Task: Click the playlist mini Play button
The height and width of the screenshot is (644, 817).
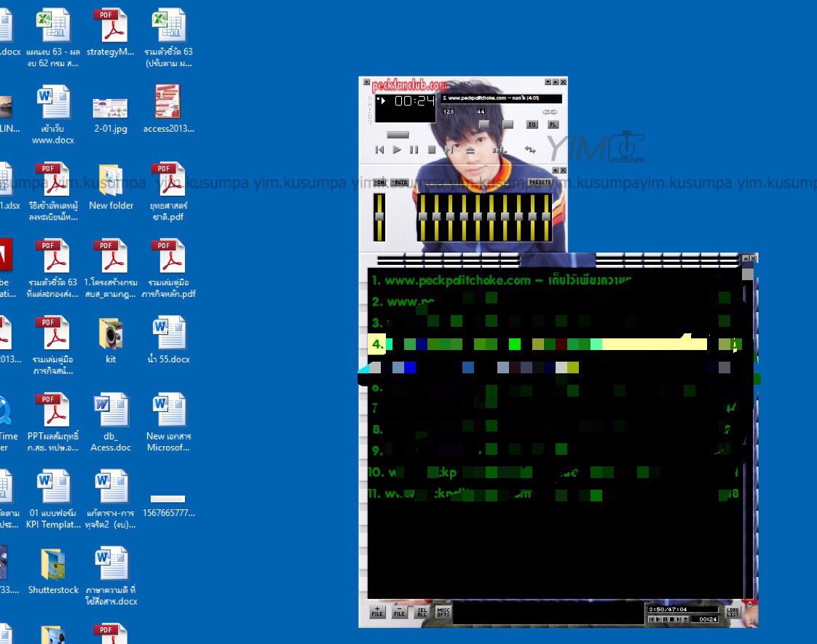Action: click(658, 619)
